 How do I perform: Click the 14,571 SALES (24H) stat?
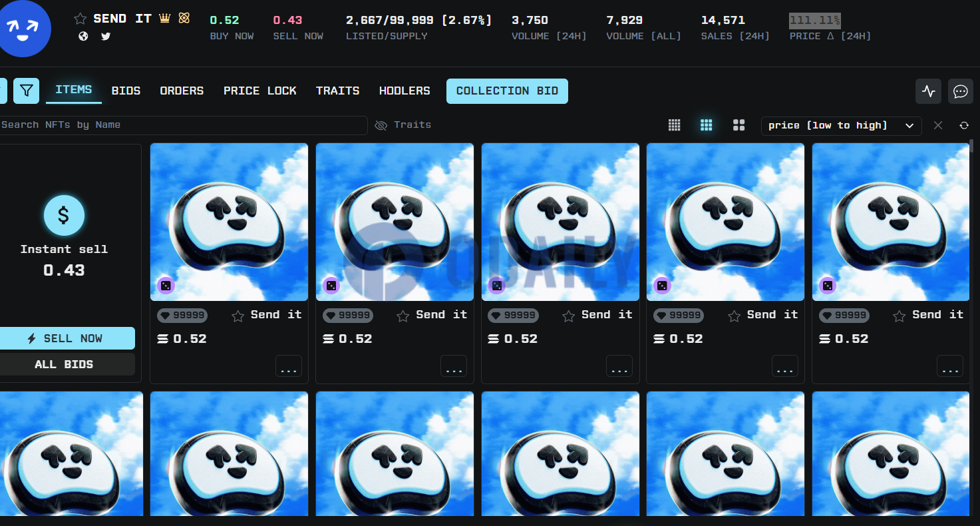click(x=723, y=20)
